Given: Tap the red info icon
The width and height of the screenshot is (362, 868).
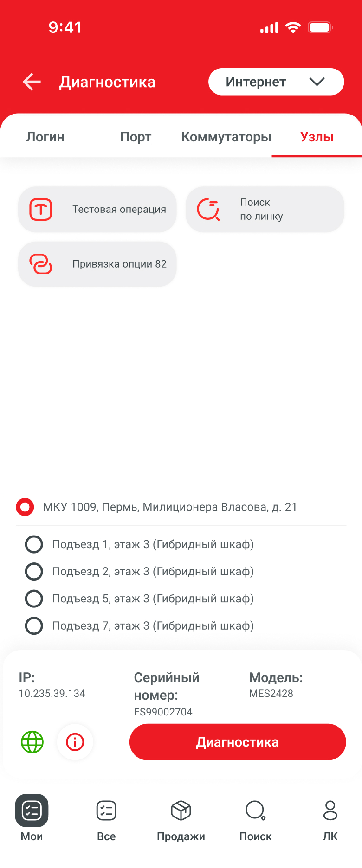Looking at the screenshot, I should 75,742.
